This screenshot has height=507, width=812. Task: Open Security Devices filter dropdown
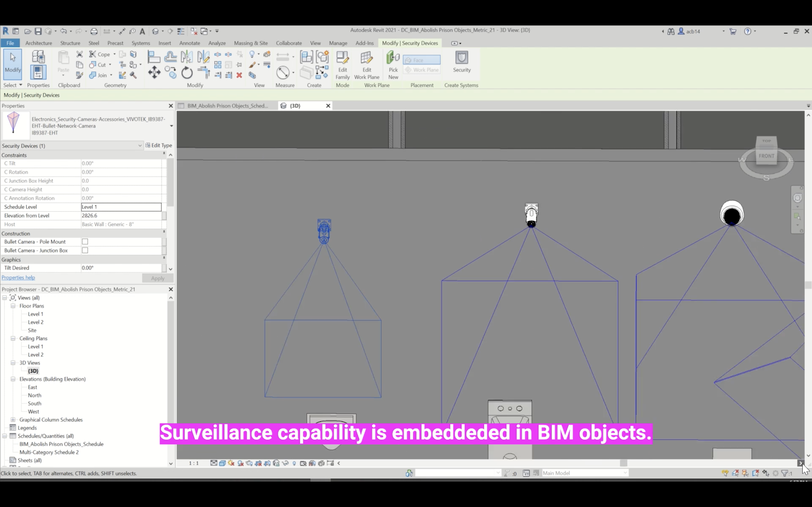click(x=140, y=146)
